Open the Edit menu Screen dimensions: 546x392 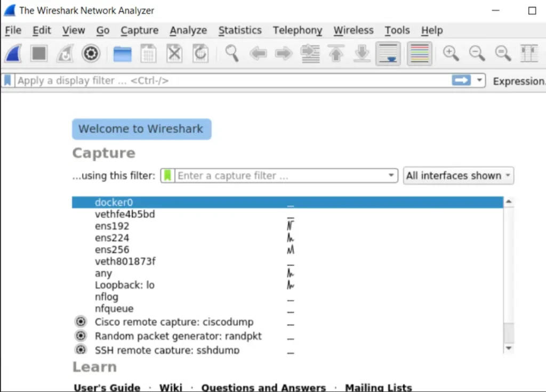tap(42, 30)
